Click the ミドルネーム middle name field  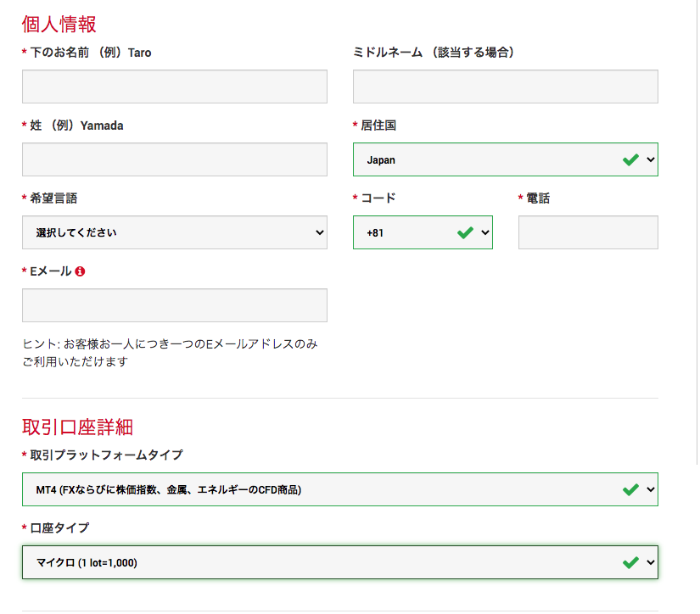(506, 87)
